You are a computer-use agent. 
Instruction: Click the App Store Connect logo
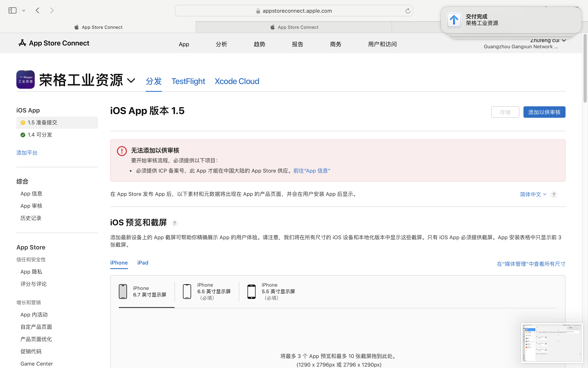click(x=54, y=43)
